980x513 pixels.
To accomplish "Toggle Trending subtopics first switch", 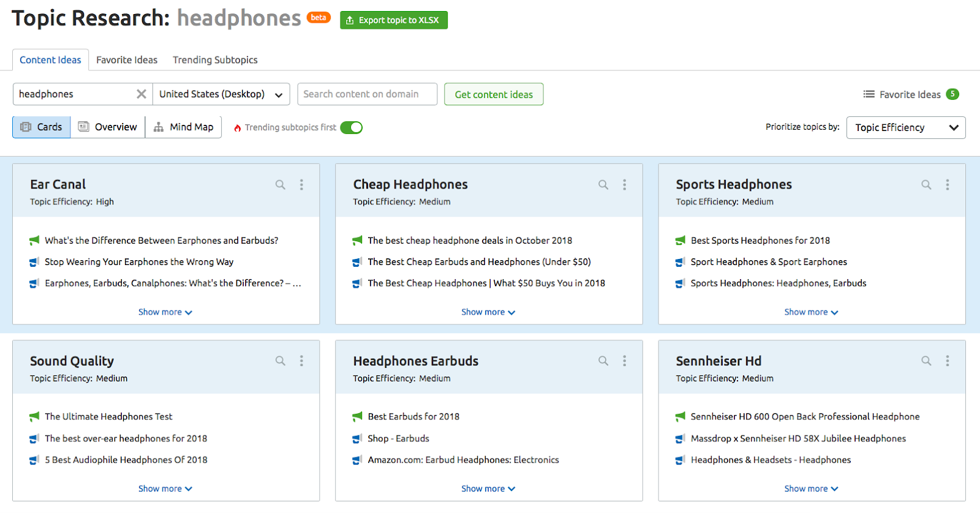I will pyautogui.click(x=352, y=127).
